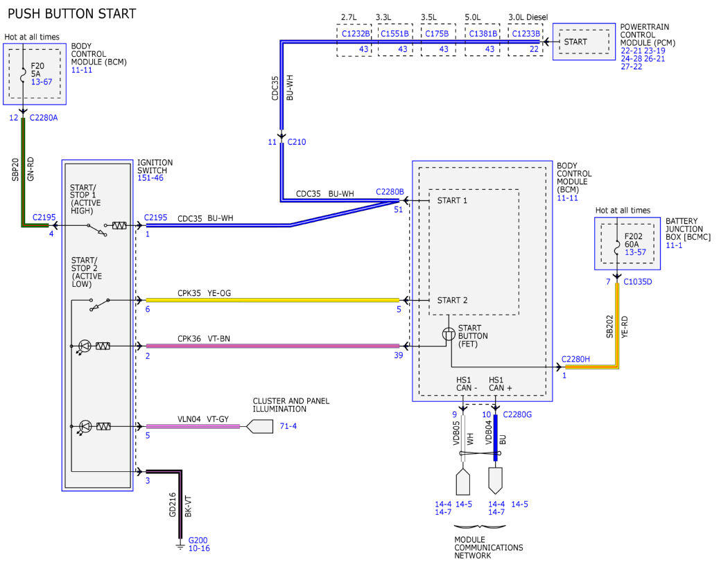Select connector label C1232B for 2.7L

click(x=356, y=34)
